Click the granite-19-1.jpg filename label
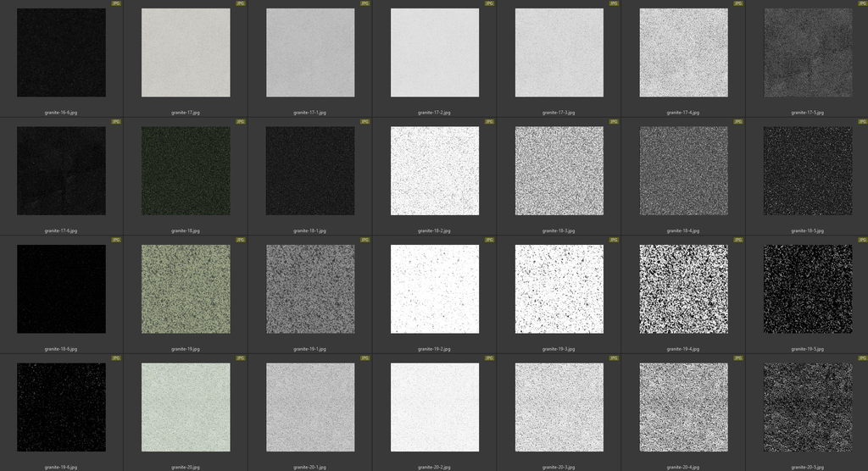The image size is (868, 471). (310, 349)
